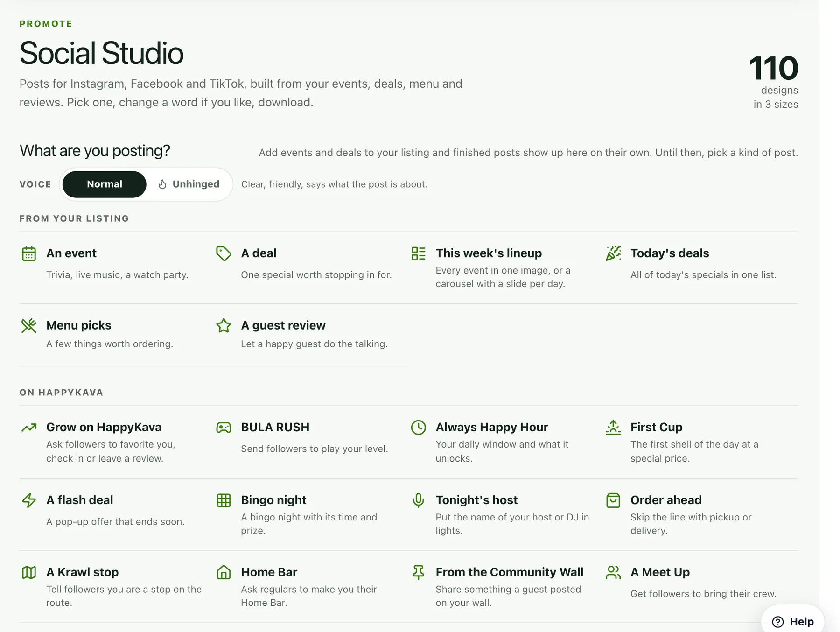Click the clock icon beside Always Happy Hour

point(419,427)
